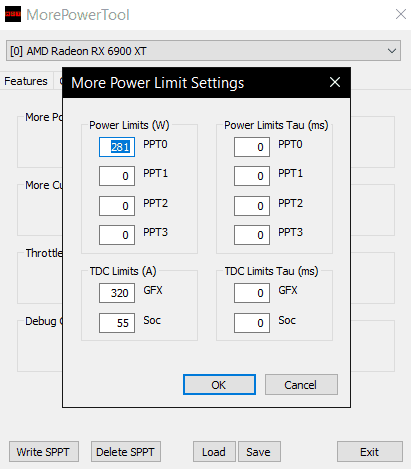Focus the PPT2 power limit input

[x=117, y=206]
